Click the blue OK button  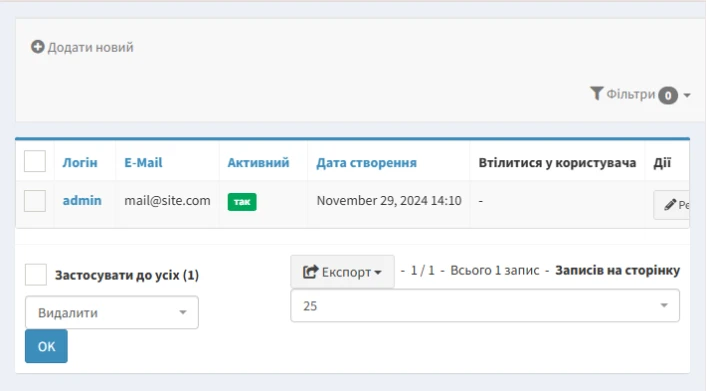46,346
